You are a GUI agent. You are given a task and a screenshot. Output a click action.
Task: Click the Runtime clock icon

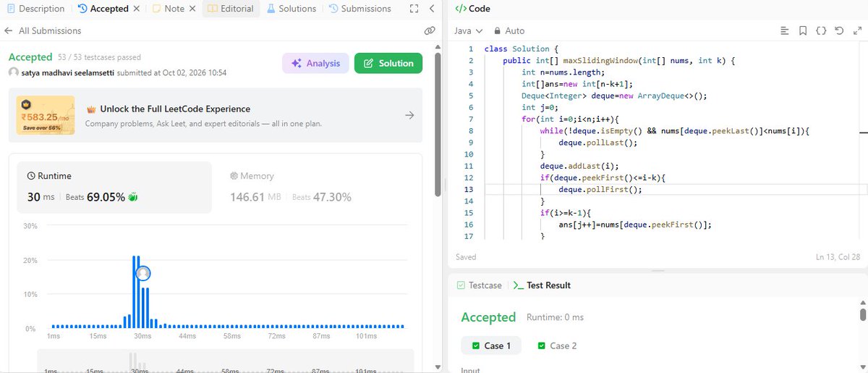(x=31, y=176)
